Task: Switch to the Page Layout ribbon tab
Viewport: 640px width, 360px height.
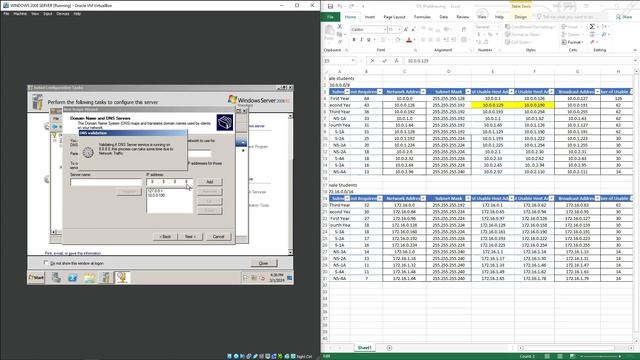Action: (x=394, y=17)
